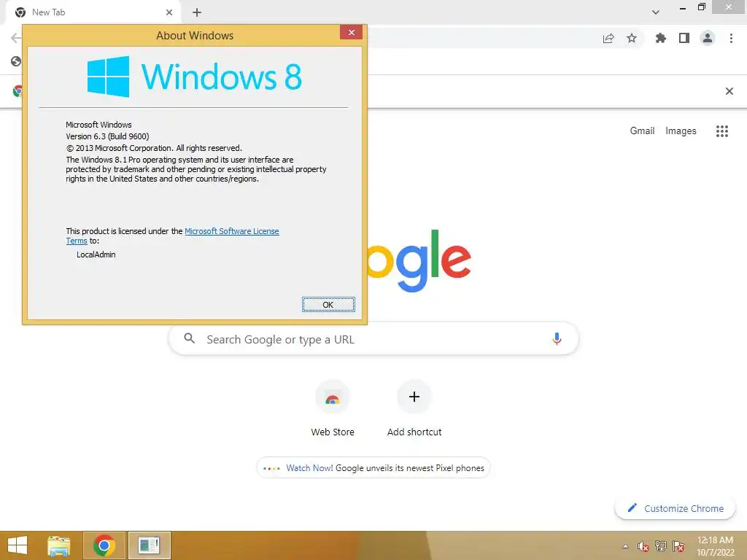Click OK in About Windows dialog
The height and width of the screenshot is (560, 747).
328,305
